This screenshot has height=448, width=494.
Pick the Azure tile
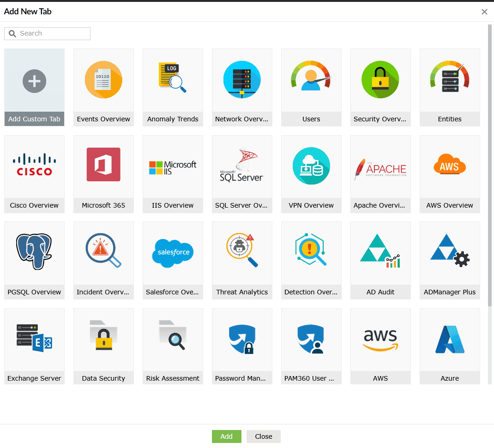point(450,346)
